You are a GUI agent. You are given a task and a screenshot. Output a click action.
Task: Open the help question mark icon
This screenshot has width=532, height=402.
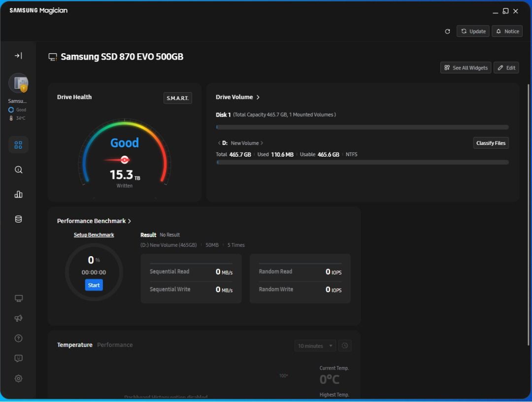(x=18, y=338)
